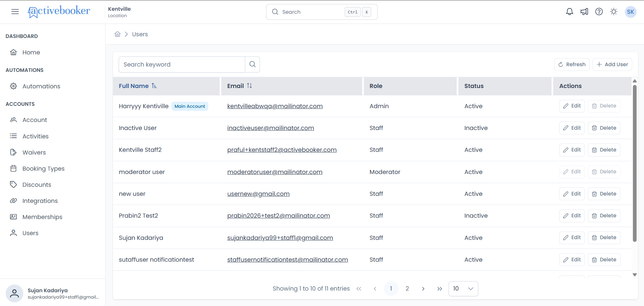Click the global Search box
The image size is (644, 306).
(x=321, y=12)
